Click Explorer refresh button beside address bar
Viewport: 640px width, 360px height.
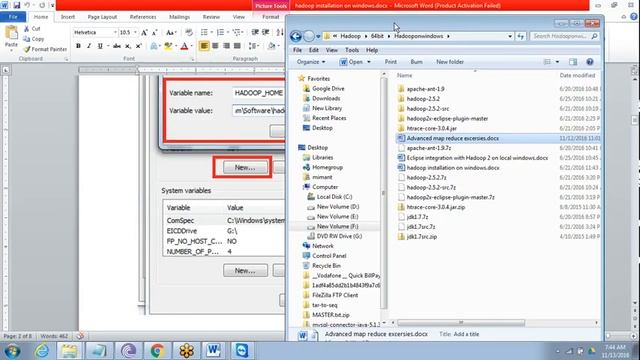tap(520, 36)
